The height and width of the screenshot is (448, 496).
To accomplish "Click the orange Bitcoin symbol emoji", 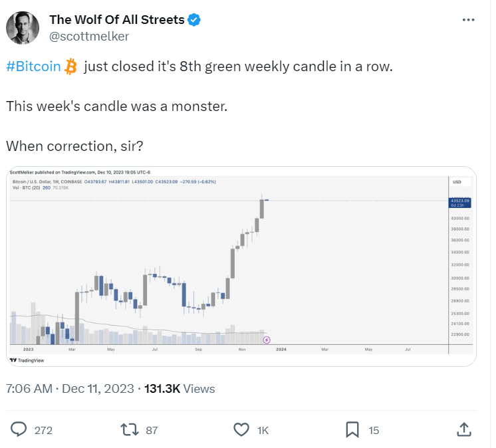I will 71,67.
